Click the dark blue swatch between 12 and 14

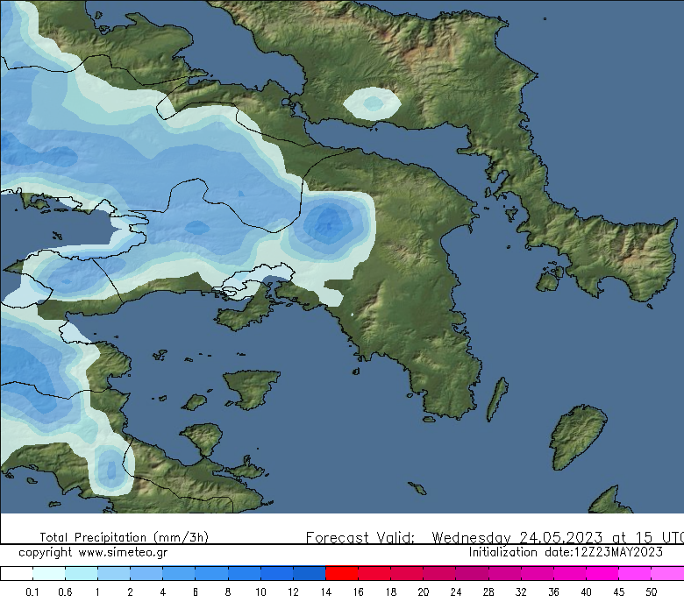(x=309, y=574)
